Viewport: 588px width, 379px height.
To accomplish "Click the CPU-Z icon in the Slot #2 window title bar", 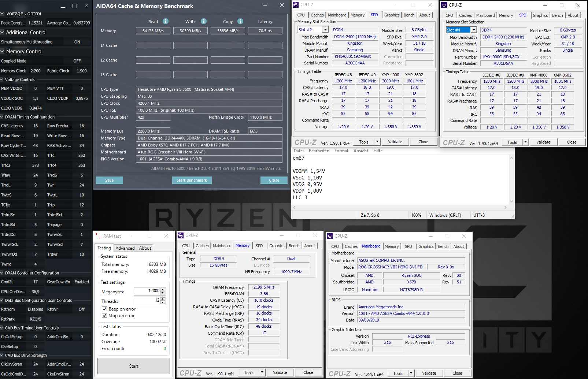I will click(x=296, y=5).
